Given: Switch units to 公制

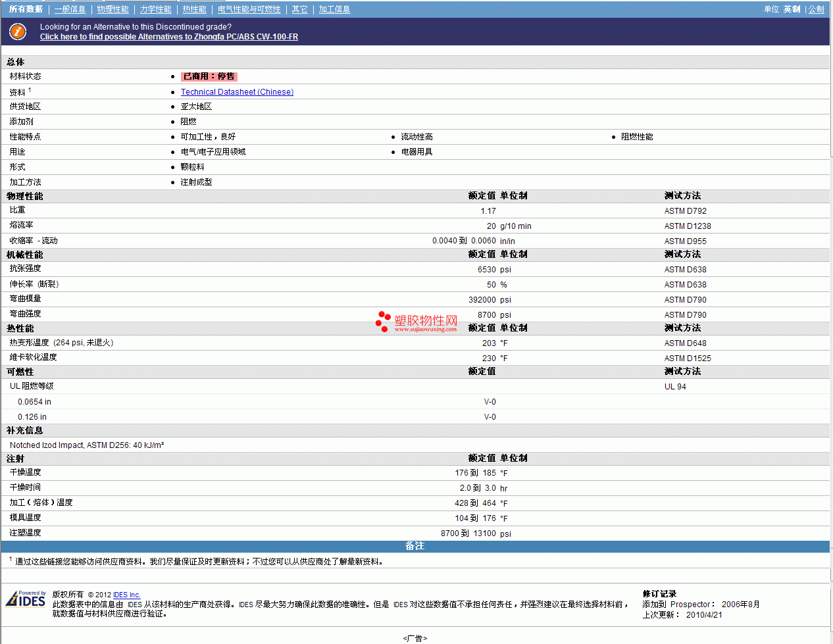Looking at the screenshot, I should click(x=816, y=9).
